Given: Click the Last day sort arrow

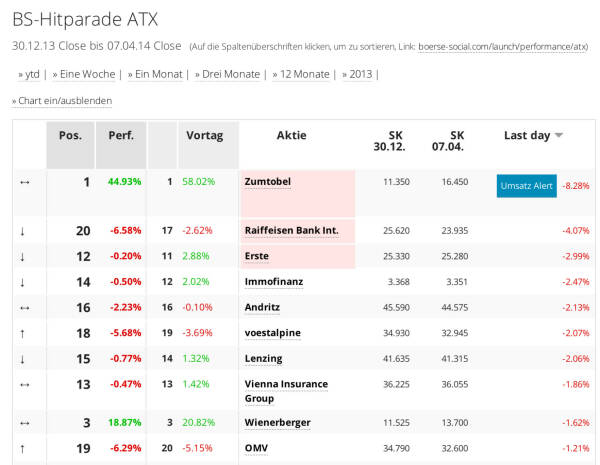Looking at the screenshot, I should pyautogui.click(x=559, y=136).
